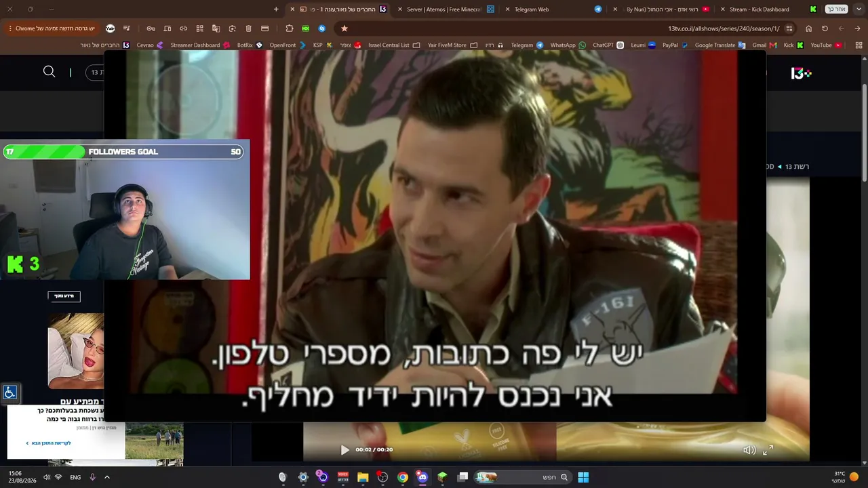The image size is (868, 488).
Task: Go to the browser home page
Action: (809, 28)
